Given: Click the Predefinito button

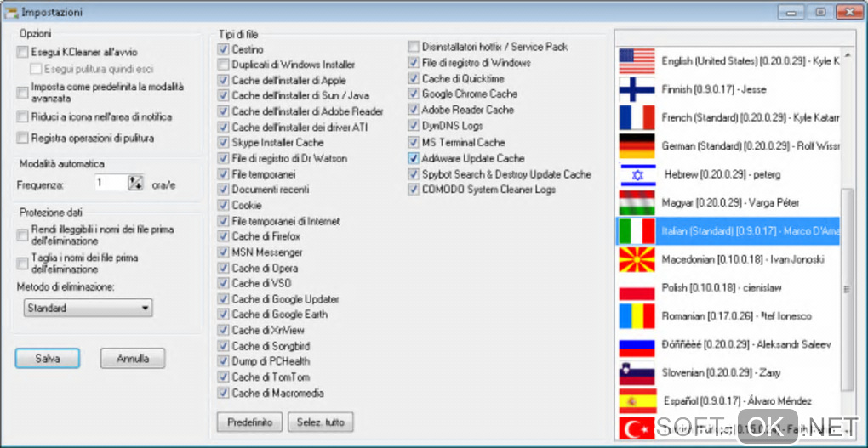Looking at the screenshot, I should click(x=249, y=422).
